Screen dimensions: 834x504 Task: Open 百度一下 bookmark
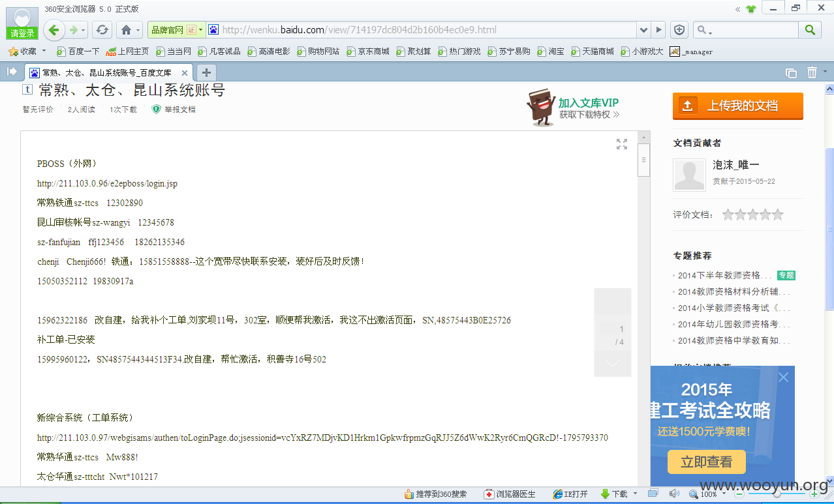78,52
